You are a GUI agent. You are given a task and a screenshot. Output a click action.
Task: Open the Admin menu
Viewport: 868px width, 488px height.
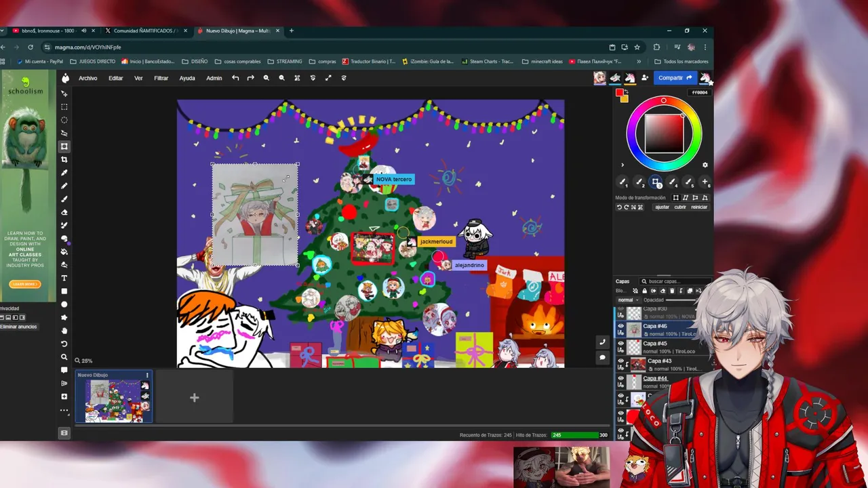click(214, 78)
